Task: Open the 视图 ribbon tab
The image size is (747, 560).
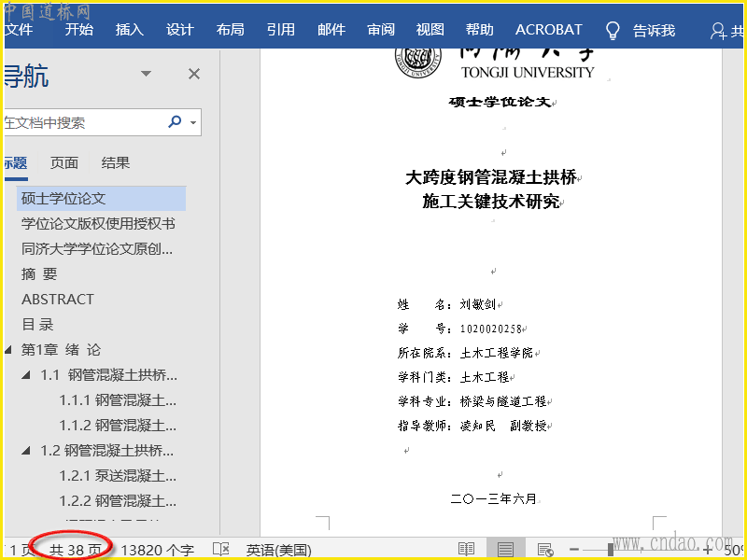Action: click(x=430, y=30)
